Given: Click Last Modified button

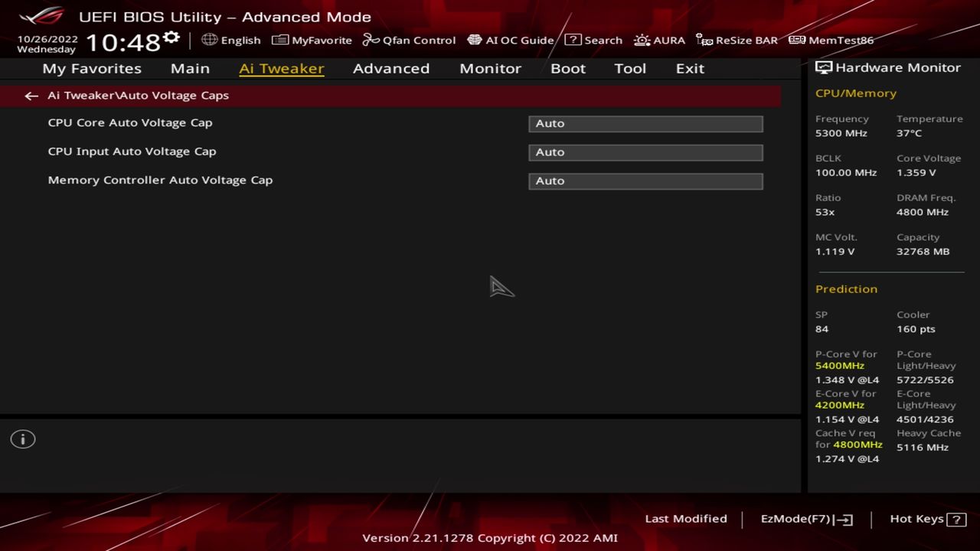Looking at the screenshot, I should [x=686, y=519].
